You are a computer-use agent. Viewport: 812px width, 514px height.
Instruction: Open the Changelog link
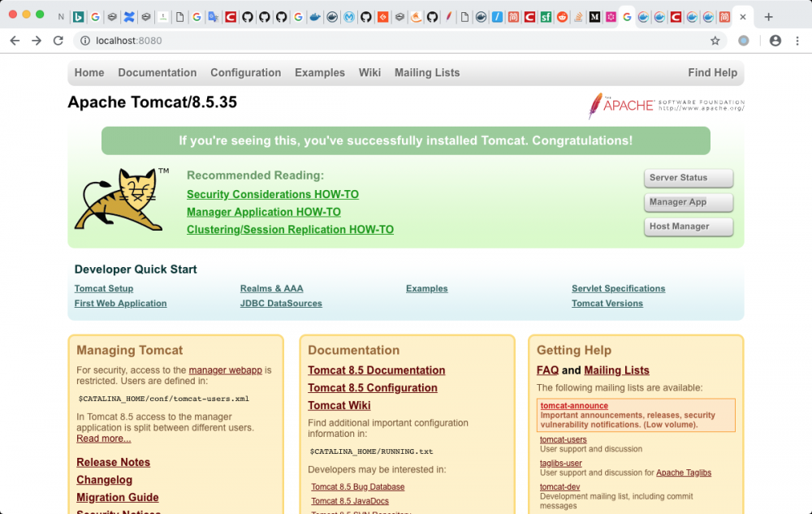coord(104,480)
